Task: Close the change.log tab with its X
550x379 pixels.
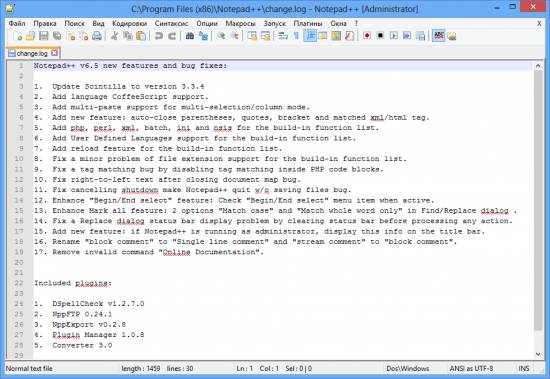Action: 54,53
